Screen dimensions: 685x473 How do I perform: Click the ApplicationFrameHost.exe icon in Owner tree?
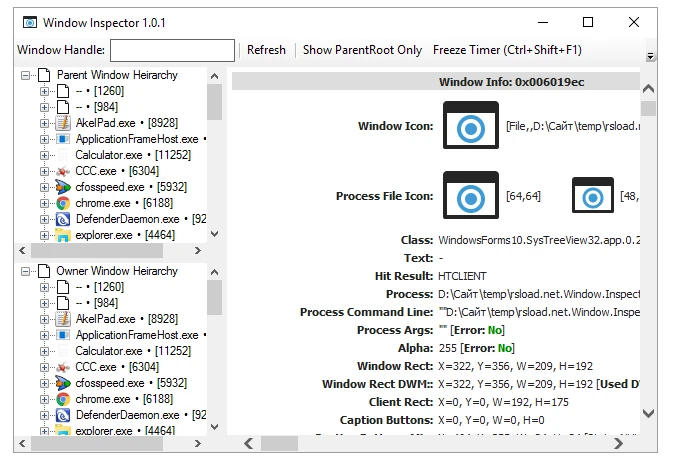[x=63, y=335]
